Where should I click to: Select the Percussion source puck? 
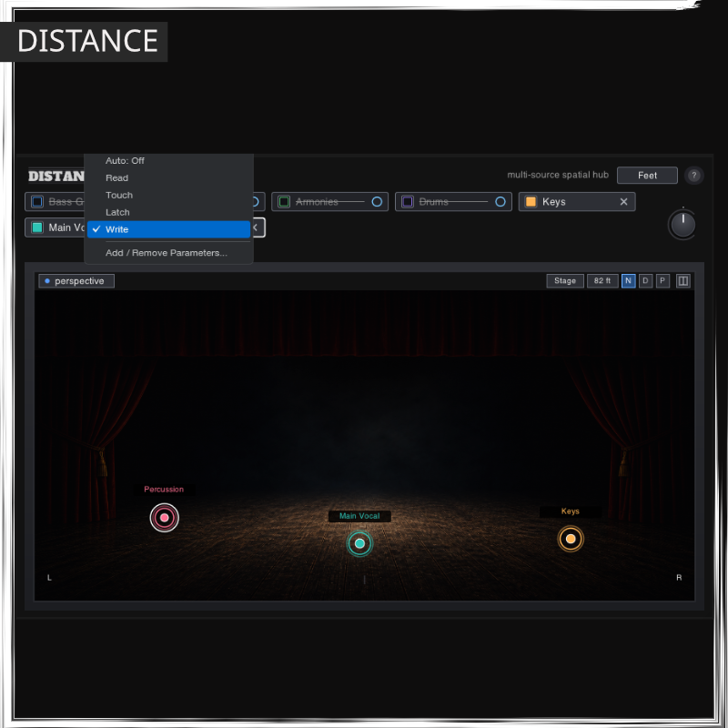(165, 518)
